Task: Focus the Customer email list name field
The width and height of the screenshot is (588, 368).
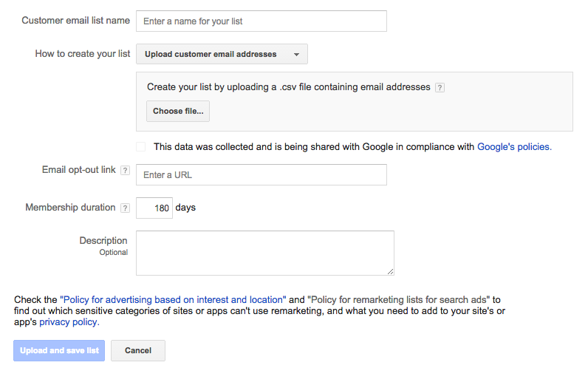Action: [x=261, y=21]
